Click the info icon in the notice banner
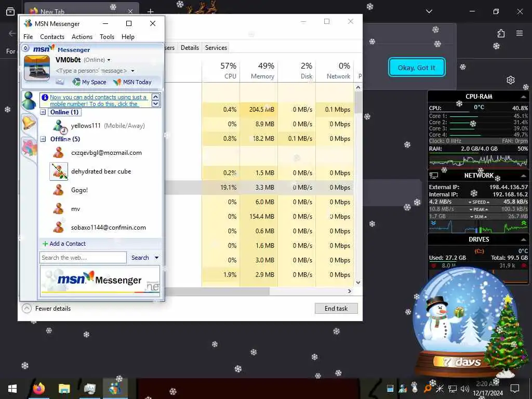 (45, 97)
